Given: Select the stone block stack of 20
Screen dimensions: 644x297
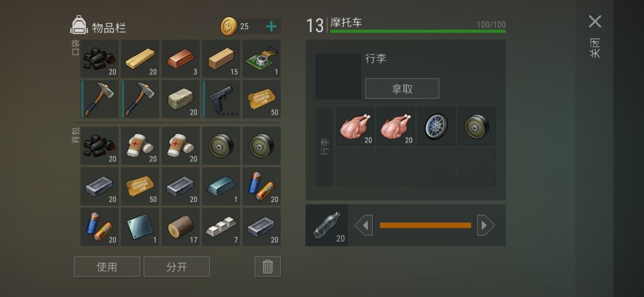Looking at the screenshot, I should (x=181, y=100).
